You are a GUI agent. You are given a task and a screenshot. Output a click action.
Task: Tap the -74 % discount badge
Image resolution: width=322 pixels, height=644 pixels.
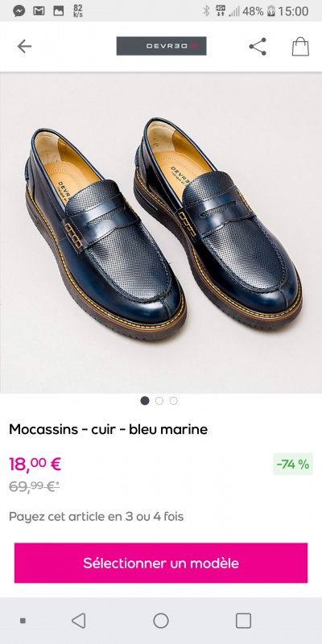click(293, 464)
